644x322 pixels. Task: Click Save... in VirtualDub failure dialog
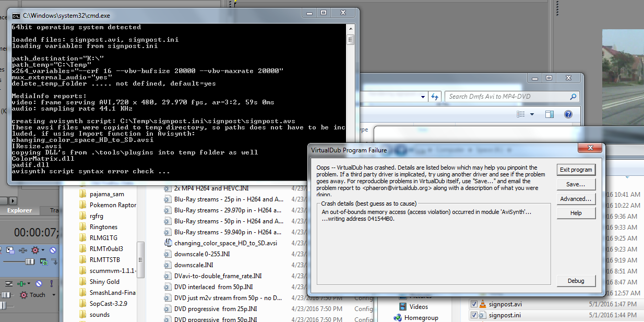[576, 184]
